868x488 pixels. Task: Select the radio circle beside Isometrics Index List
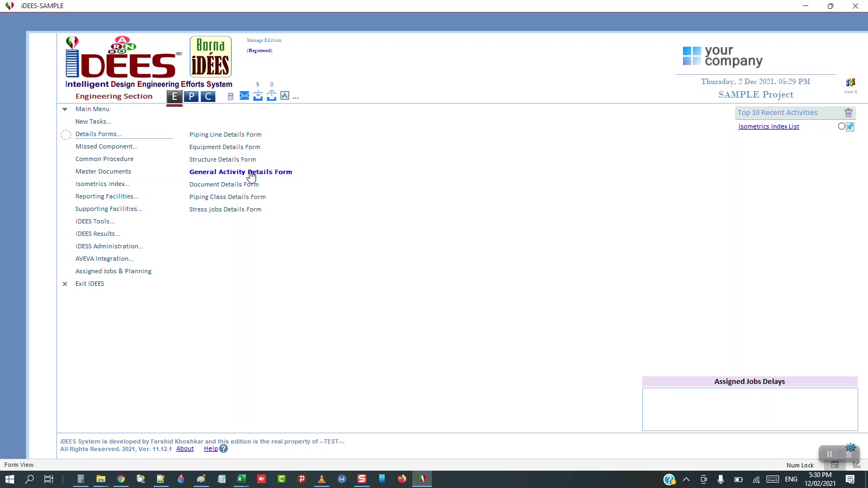(841, 126)
